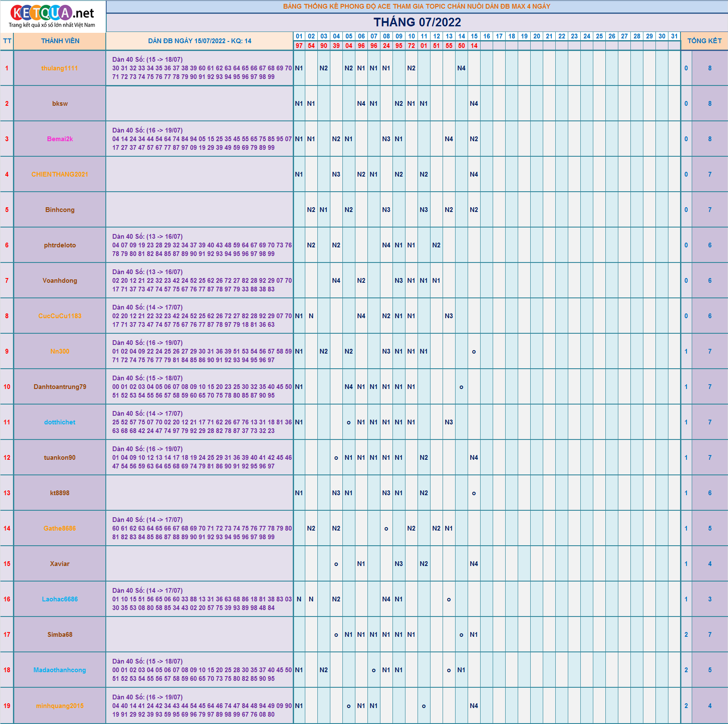Click the THÁNG 07/2022 title
728x724 pixels.
click(x=417, y=22)
